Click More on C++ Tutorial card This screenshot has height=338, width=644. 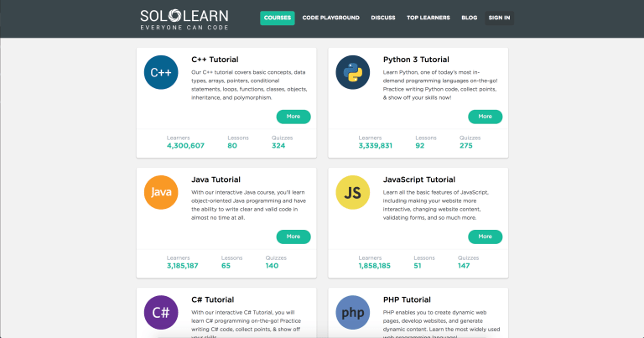click(293, 117)
